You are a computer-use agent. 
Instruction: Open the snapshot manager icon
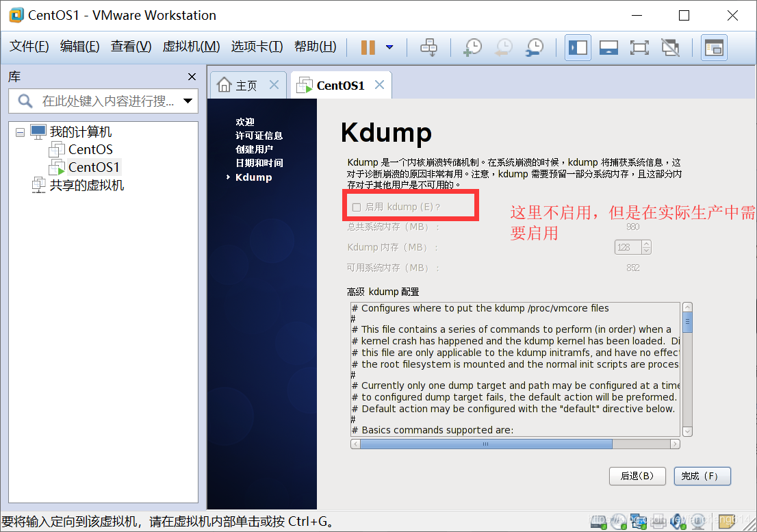click(535, 47)
